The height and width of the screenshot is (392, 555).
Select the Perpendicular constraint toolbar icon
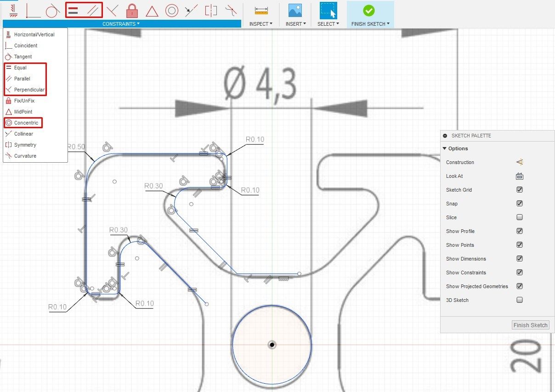(112, 10)
